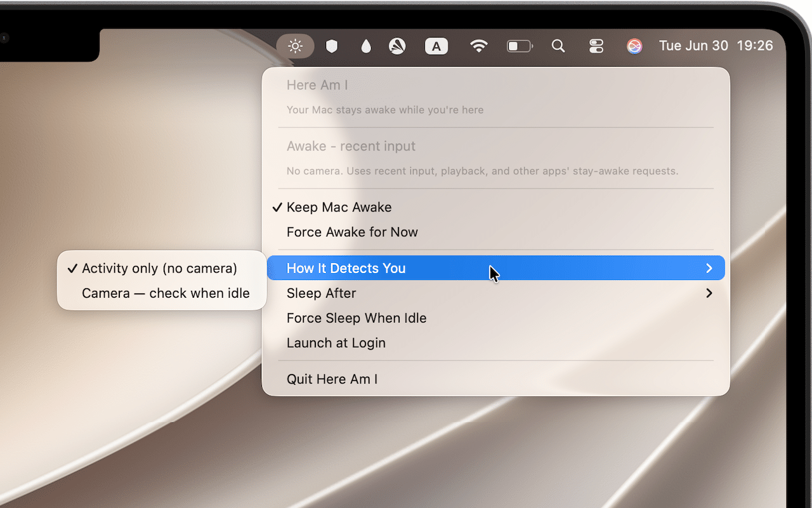Screen dimensions: 812x508
Task: Expand the Sleep After submenu
Action: [x=496, y=293]
